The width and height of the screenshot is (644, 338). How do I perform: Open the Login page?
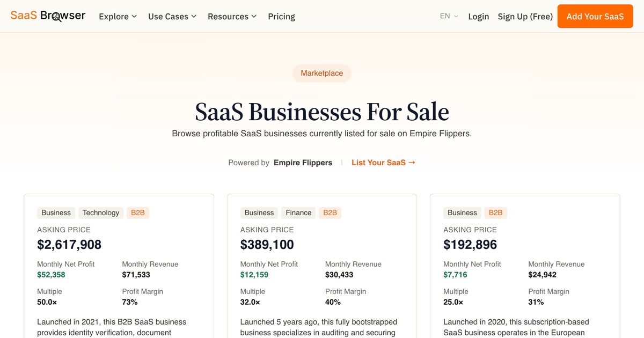pos(478,17)
